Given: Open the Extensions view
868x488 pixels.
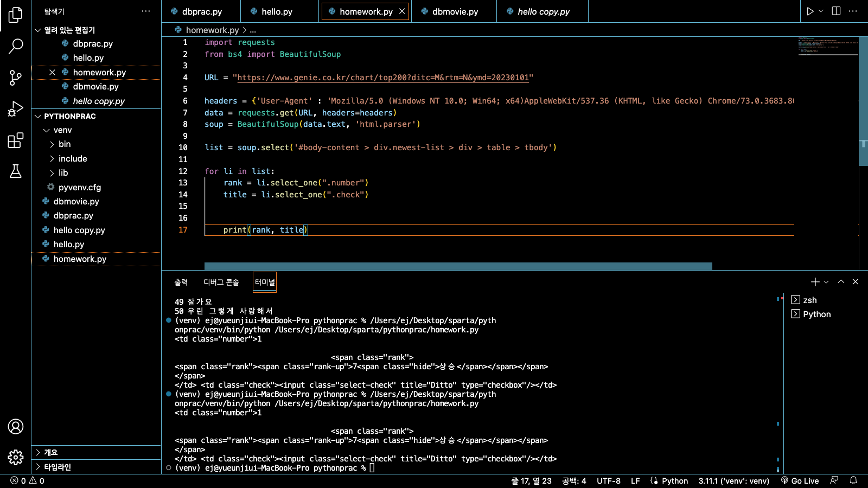Looking at the screenshot, I should tap(16, 140).
